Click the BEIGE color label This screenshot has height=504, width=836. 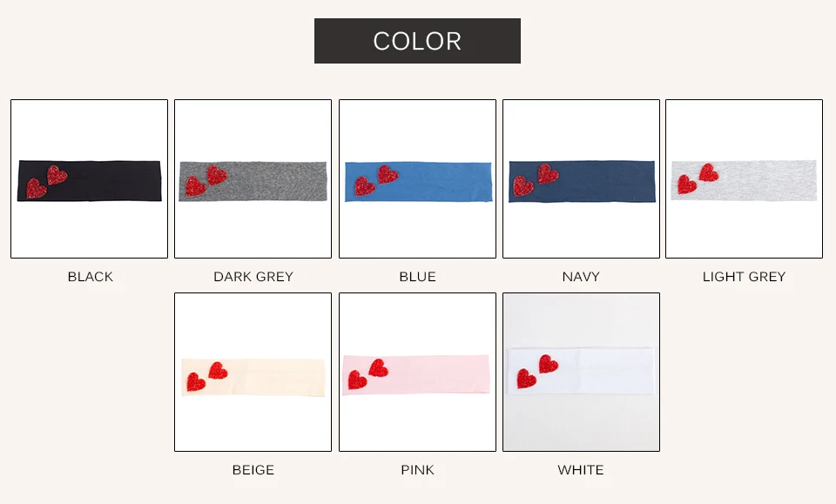pos(253,470)
